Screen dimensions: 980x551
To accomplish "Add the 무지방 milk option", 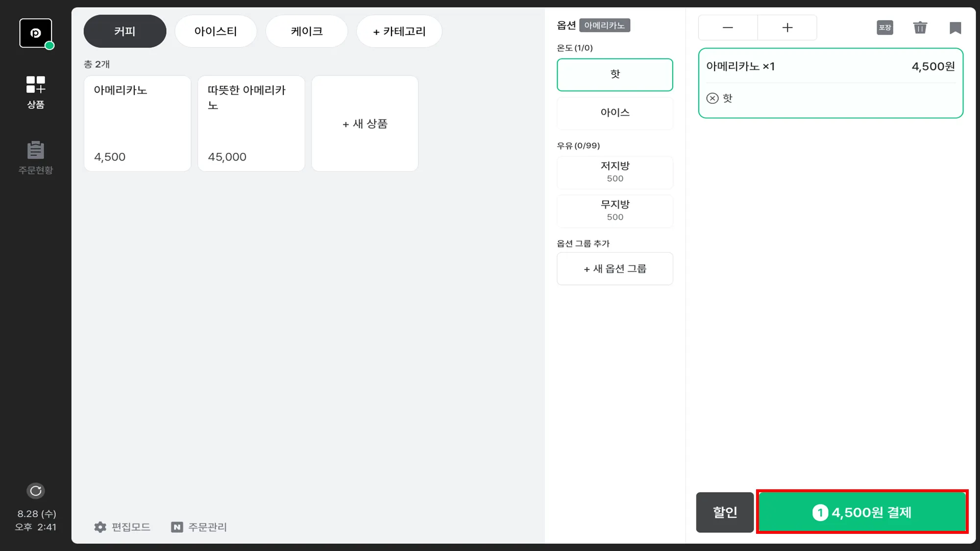I will click(x=614, y=211).
